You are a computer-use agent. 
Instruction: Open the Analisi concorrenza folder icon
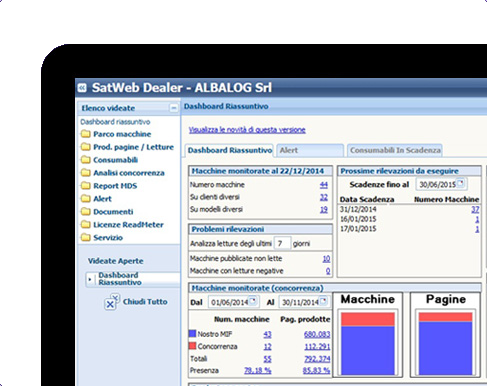[x=86, y=173]
